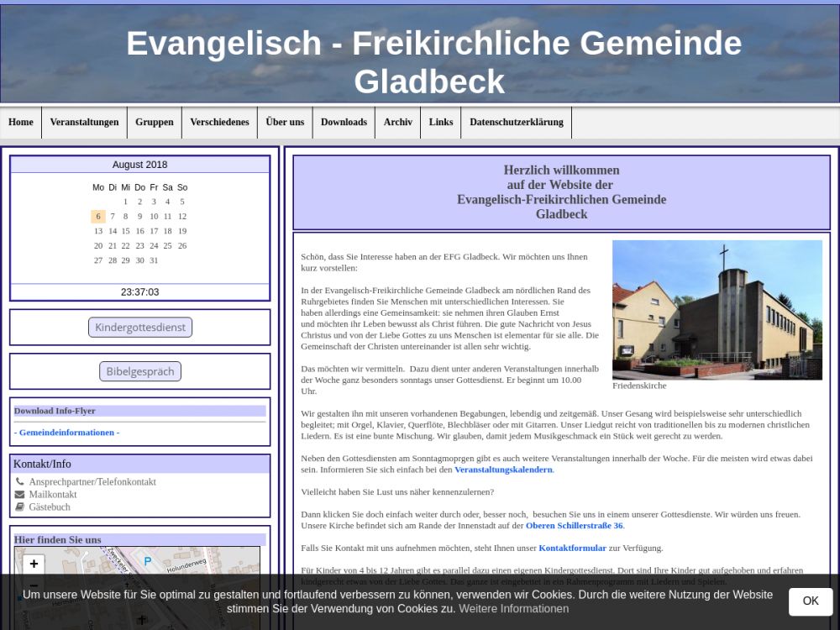840x630 pixels.
Task: Select the highlighted day 6 in calendar
Action: (98, 217)
